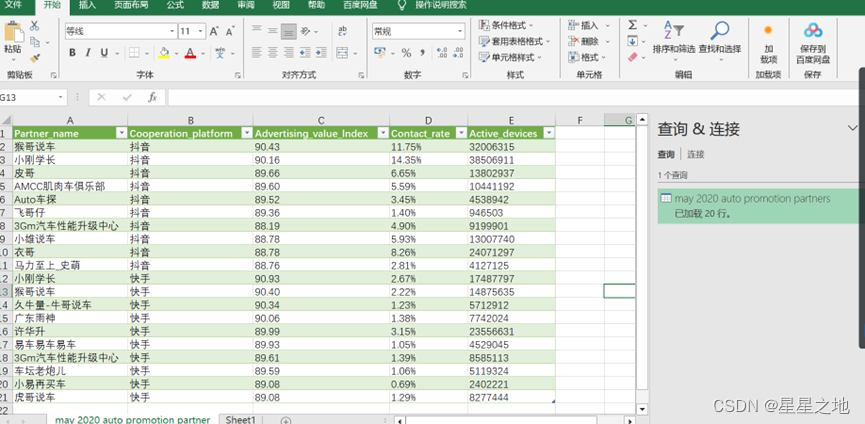The image size is (865, 424).
Task: Open the Active_devices filter dropdown
Action: (548, 133)
